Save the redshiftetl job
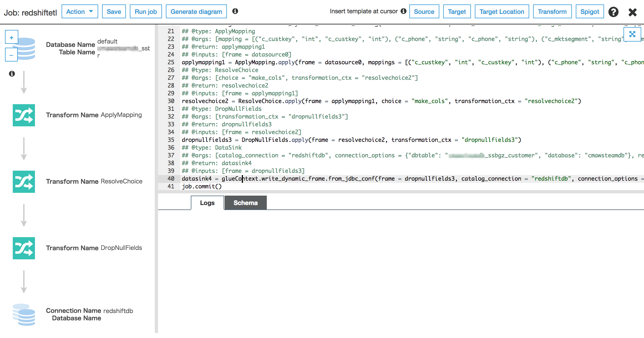644x338 pixels. tap(114, 11)
